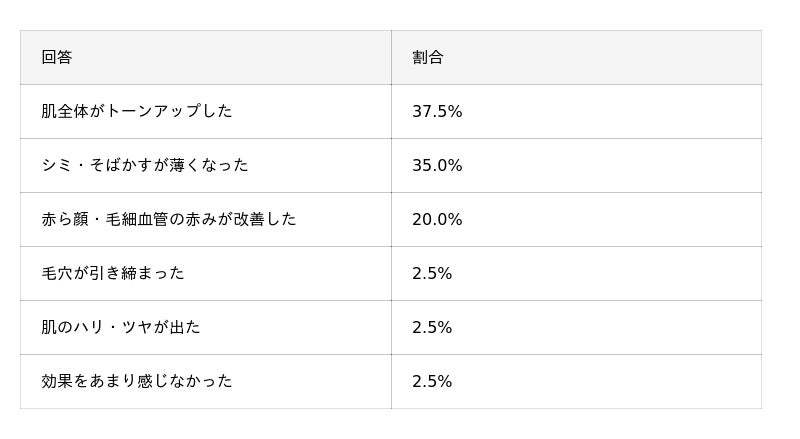The width and height of the screenshot is (800, 439).
Task: Click the シミ・そばかすが薄くなった row text
Action: point(145,165)
